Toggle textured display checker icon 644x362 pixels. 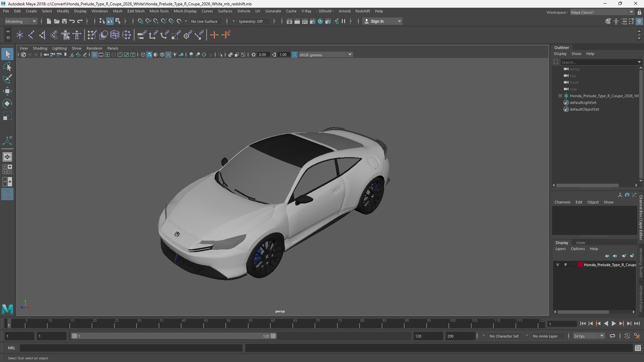pos(168,55)
